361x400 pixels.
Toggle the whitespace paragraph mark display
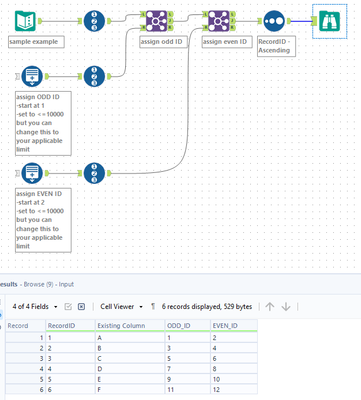(x=153, y=306)
